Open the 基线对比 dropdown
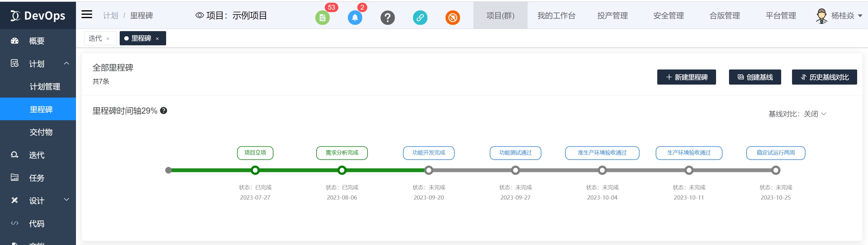This screenshot has width=868, height=245. [x=797, y=114]
